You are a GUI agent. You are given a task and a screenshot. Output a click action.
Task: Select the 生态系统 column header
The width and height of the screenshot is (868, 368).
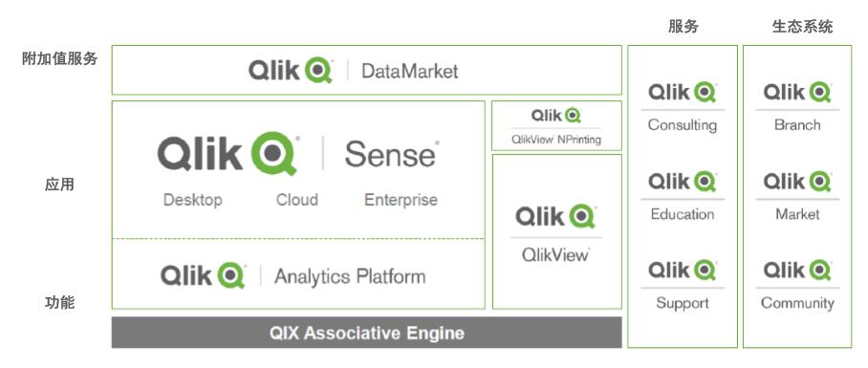point(802,26)
